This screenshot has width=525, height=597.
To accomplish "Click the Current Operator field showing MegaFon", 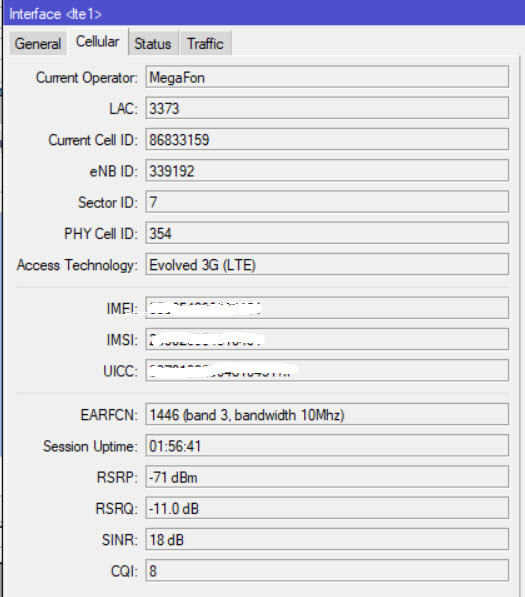I will (x=327, y=77).
